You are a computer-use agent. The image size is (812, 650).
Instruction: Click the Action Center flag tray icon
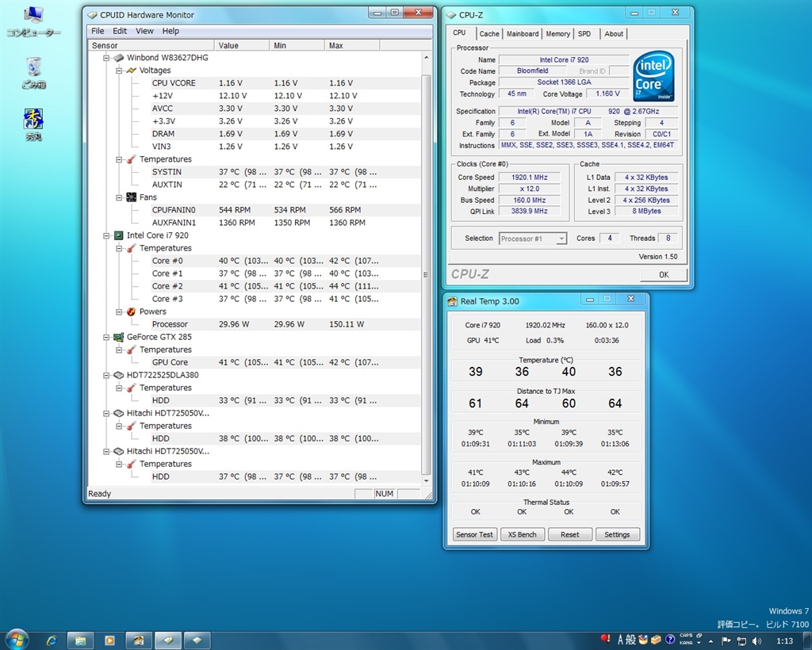click(x=726, y=640)
